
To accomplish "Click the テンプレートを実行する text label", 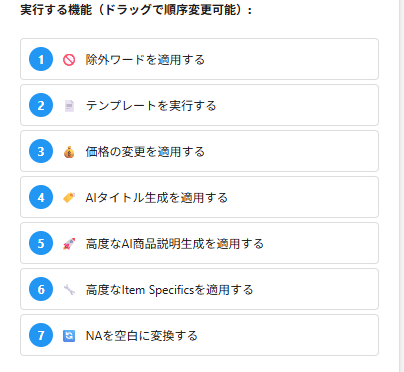I will [x=151, y=106].
